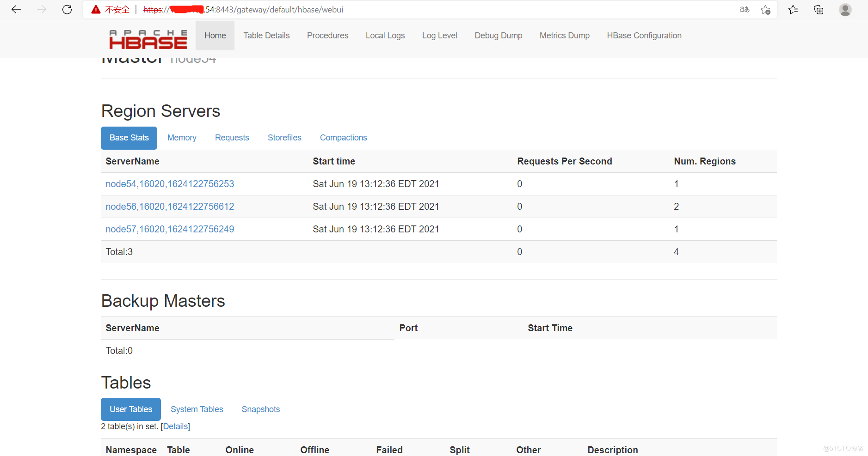Viewport: 868px width, 456px height.
Task: Open region server node57,16020,1624122756249
Action: [170, 229]
